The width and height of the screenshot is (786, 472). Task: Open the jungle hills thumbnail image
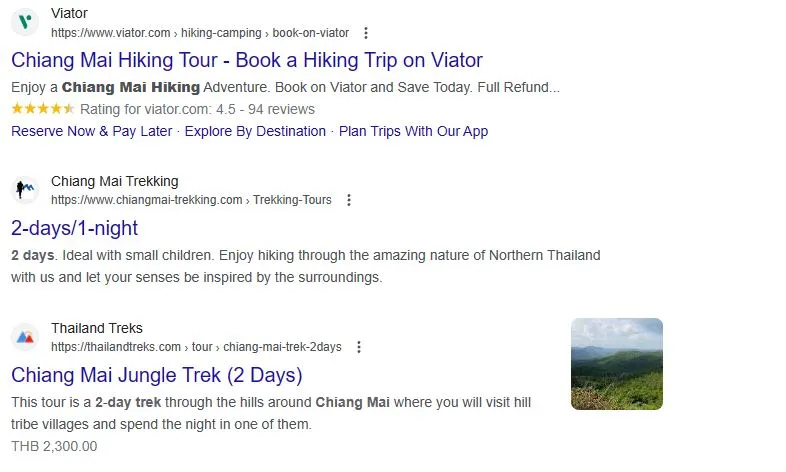616,364
